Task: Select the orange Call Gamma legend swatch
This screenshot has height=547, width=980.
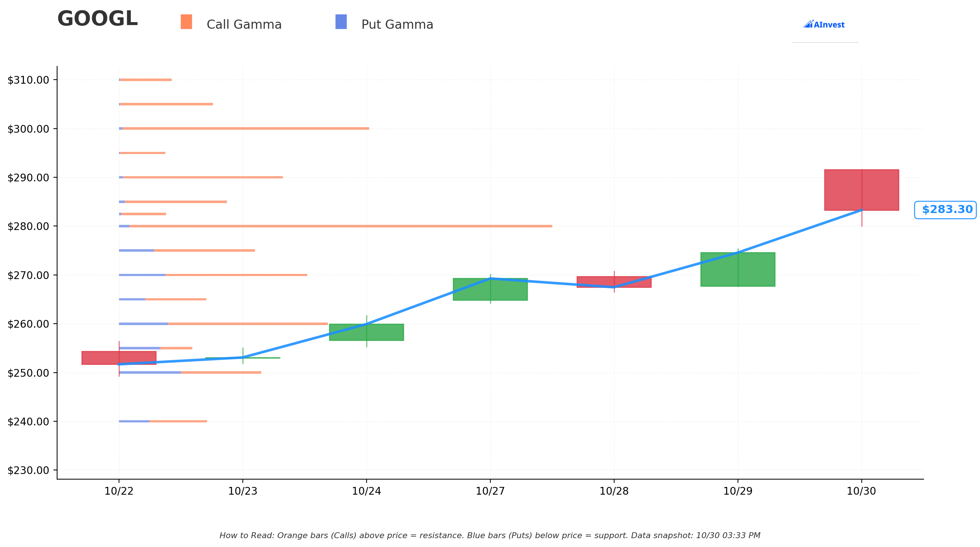Action: pyautogui.click(x=186, y=22)
